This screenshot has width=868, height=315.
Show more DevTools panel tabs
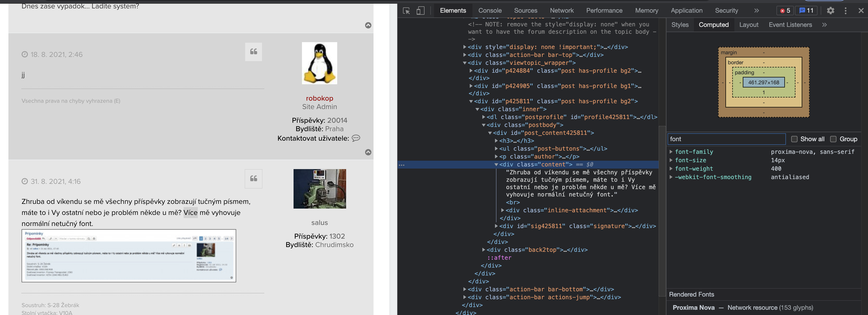(x=756, y=11)
